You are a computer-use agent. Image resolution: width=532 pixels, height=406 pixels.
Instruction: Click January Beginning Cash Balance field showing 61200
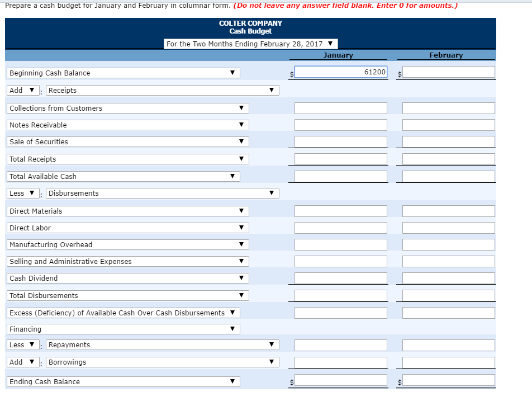[341, 72]
